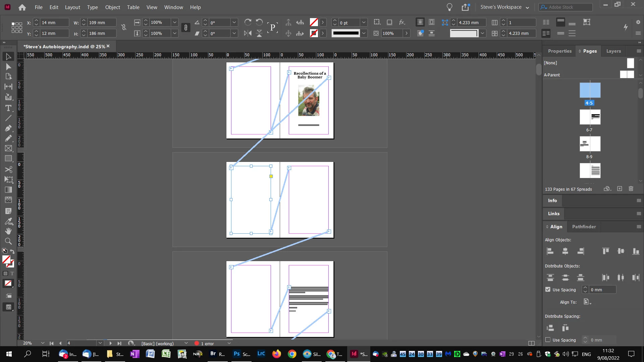Select the Zoom tool in toolbox
Screen dimensions: 644x362
(8, 241)
